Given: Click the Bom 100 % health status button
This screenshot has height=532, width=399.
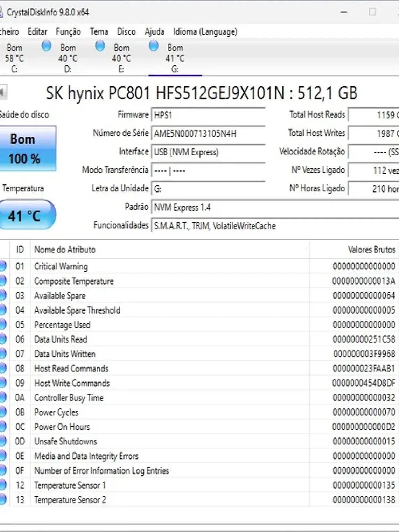Looking at the screenshot, I should point(27,149).
